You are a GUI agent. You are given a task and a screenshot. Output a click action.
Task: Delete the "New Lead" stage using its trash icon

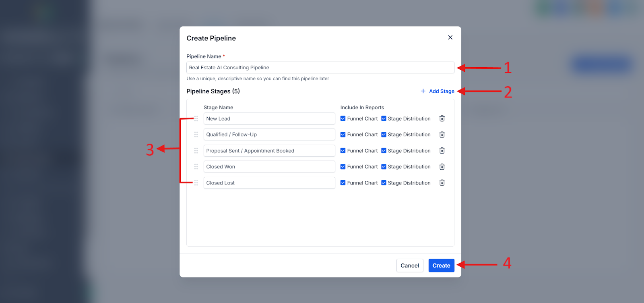pyautogui.click(x=442, y=118)
